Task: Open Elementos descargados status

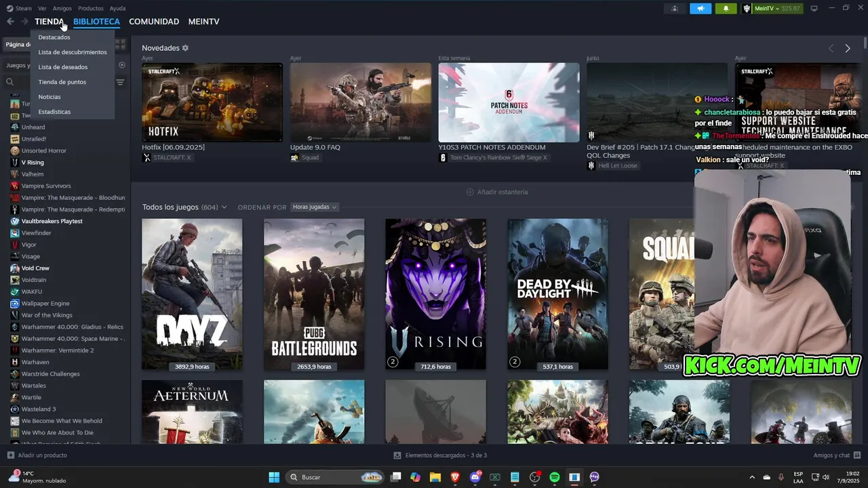Action: tap(440, 455)
